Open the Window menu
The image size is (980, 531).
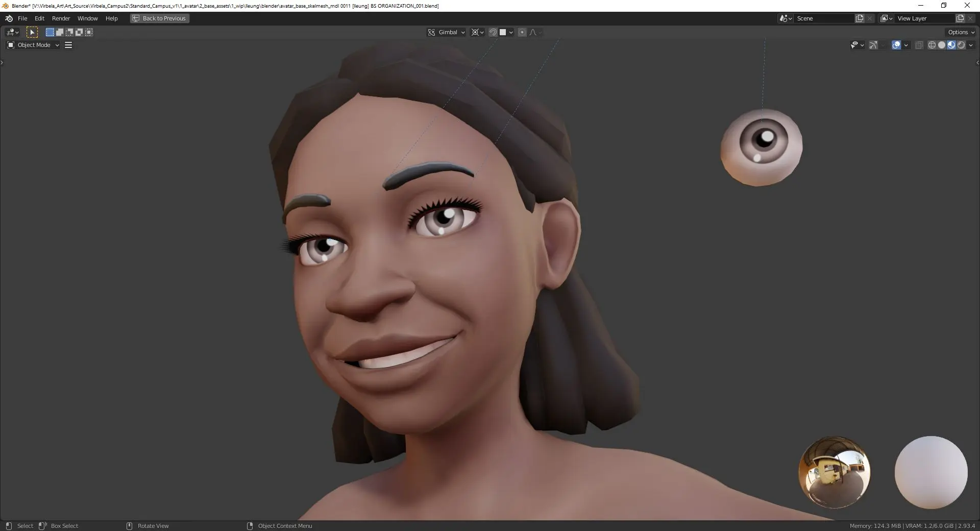[x=87, y=18]
